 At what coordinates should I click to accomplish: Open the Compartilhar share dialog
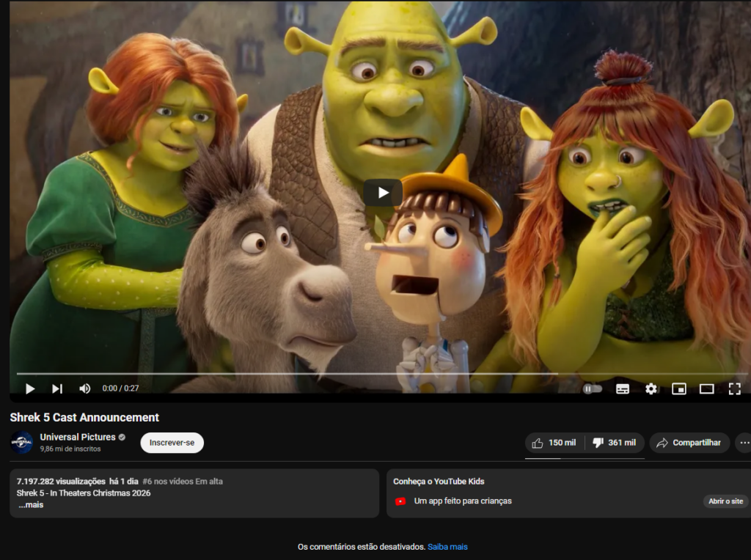pyautogui.click(x=689, y=443)
